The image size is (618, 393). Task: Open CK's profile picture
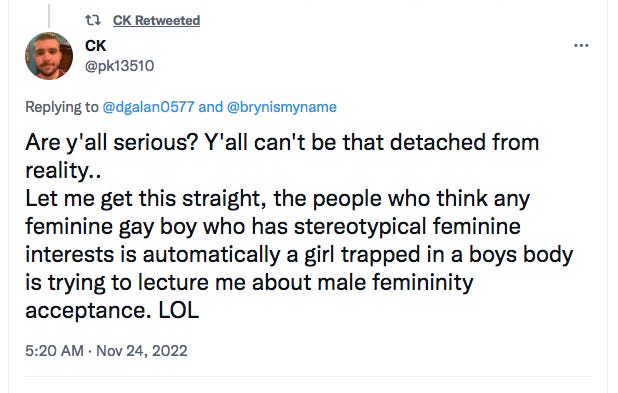(x=49, y=56)
